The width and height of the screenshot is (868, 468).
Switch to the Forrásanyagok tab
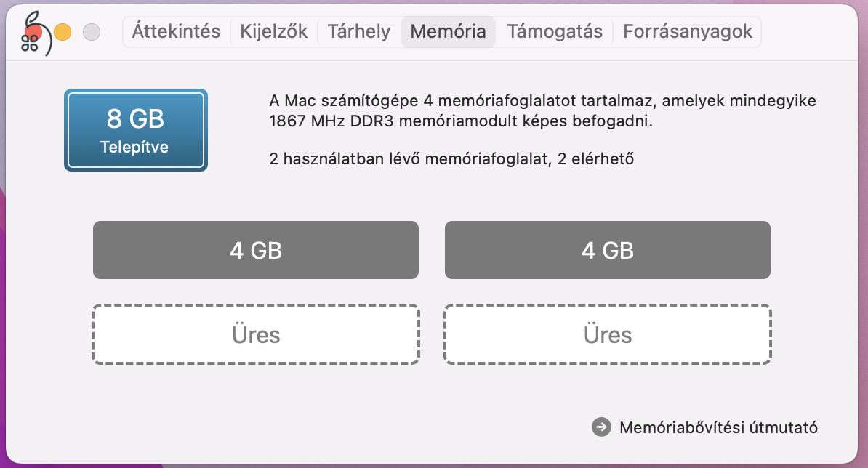[686, 31]
